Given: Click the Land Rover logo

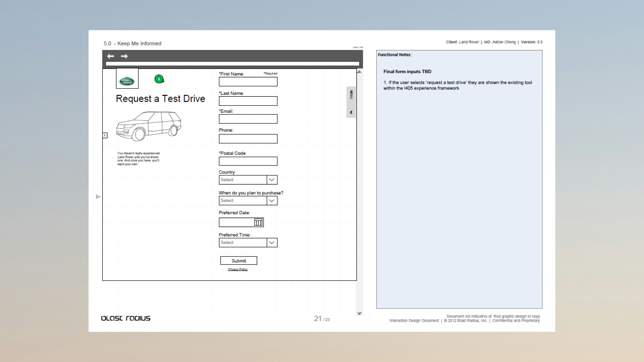Looking at the screenshot, I should 127,81.
